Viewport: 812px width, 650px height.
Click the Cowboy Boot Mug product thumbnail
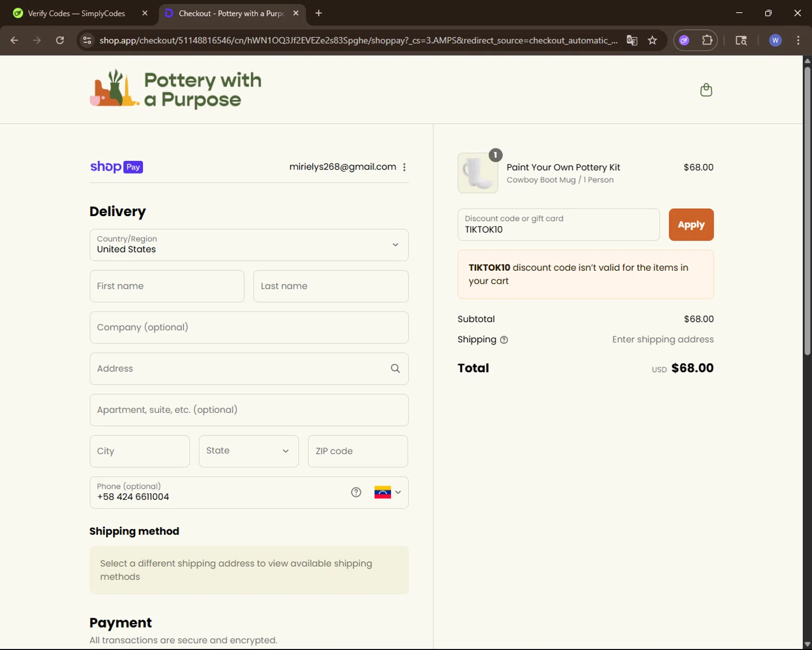tap(478, 173)
